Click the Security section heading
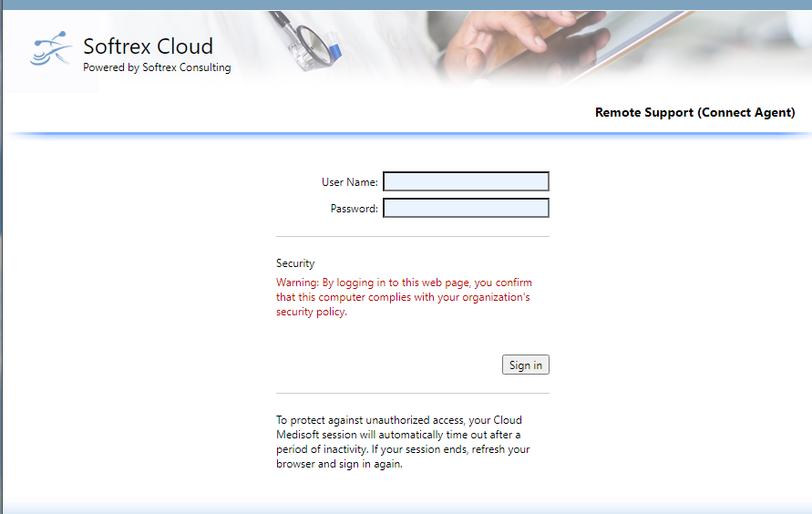The width and height of the screenshot is (812, 514). tap(295, 263)
